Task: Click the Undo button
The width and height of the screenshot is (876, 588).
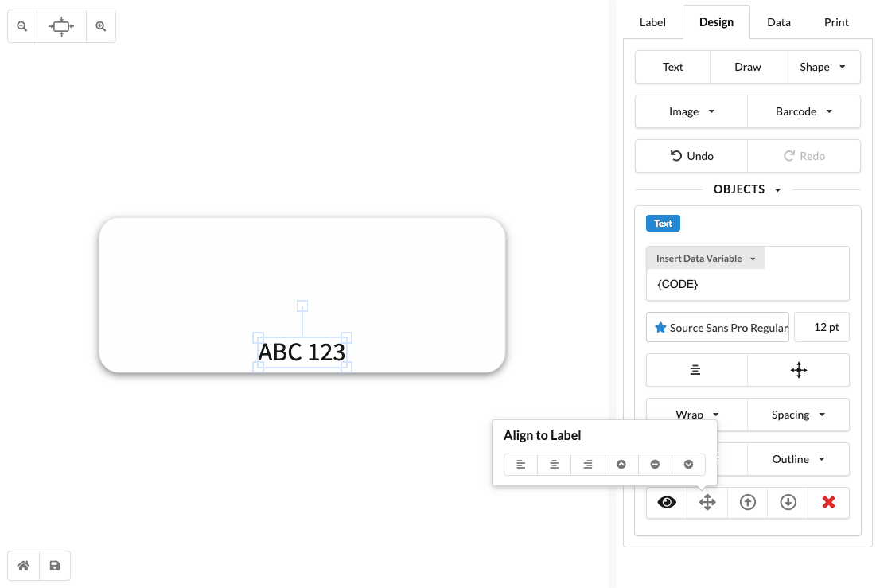Action: 691,156
